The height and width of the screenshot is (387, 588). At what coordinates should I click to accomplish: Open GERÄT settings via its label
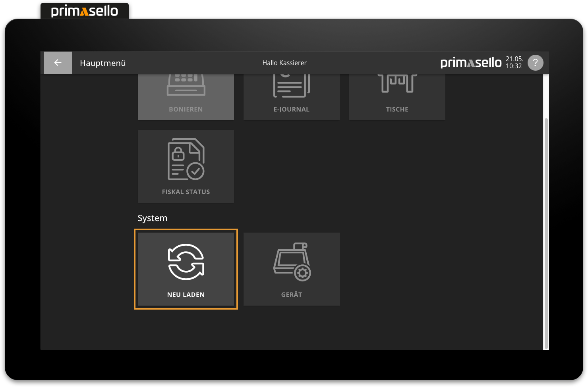[x=292, y=295]
